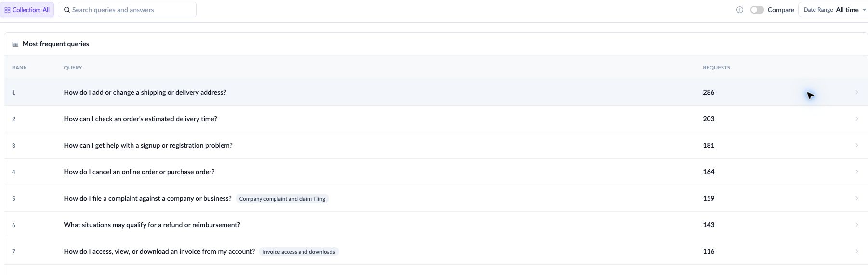This screenshot has width=868, height=275.
Task: Open the file a complaint against a company query
Action: [148, 198]
